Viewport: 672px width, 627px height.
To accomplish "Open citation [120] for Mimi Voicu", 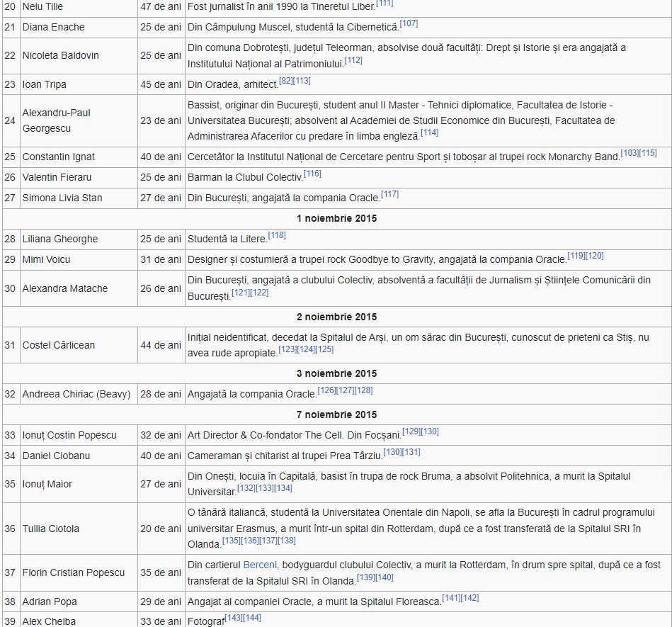I will point(594,256).
